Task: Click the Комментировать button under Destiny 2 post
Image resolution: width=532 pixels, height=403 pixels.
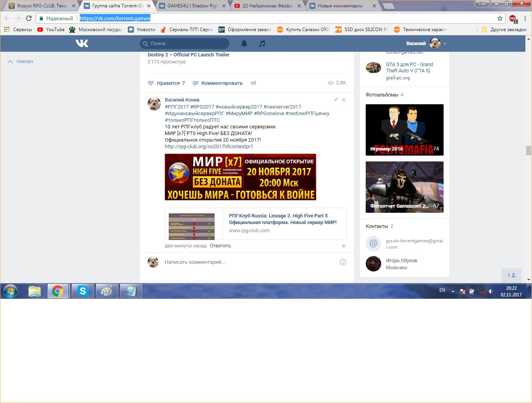Action: [218, 83]
